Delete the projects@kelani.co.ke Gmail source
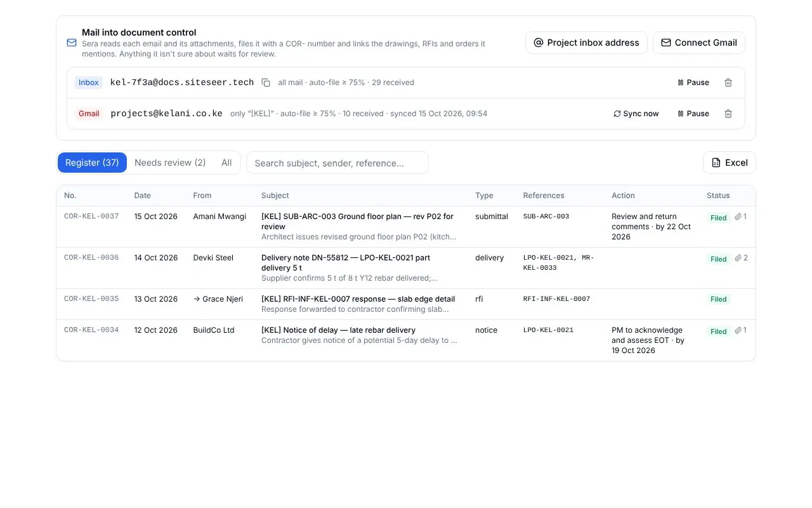 tap(728, 114)
